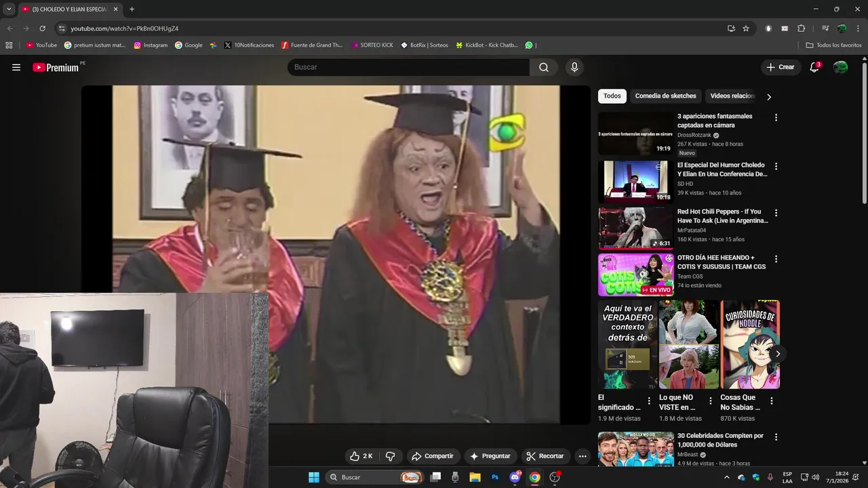The image size is (868, 488).
Task: Open the YouTube notifications bell
Action: click(814, 67)
